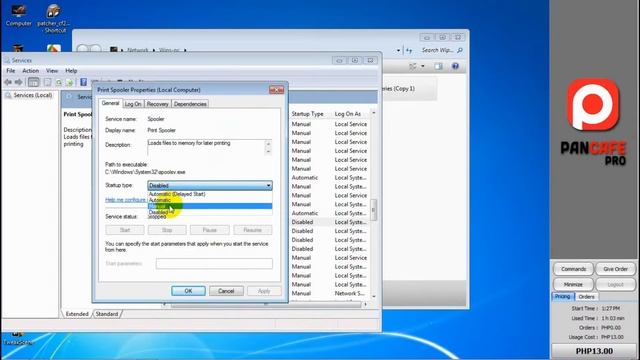Open the Help me configure link
Screen dimensions: 640x360
pos(125,200)
